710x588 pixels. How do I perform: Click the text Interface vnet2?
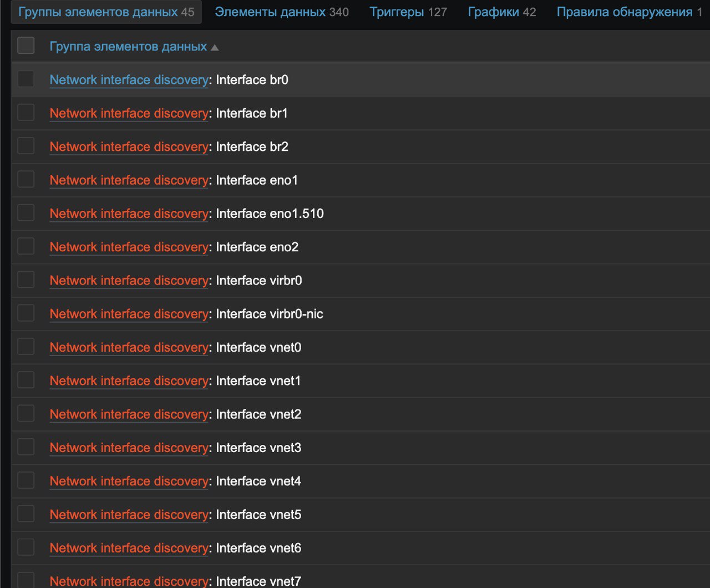(x=258, y=414)
